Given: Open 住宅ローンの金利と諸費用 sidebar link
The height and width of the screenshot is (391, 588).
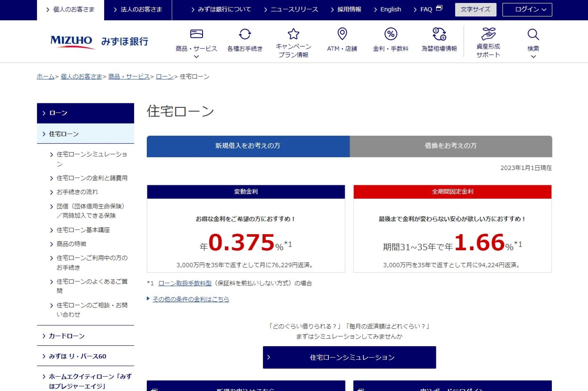Looking at the screenshot, I should click(92, 178).
